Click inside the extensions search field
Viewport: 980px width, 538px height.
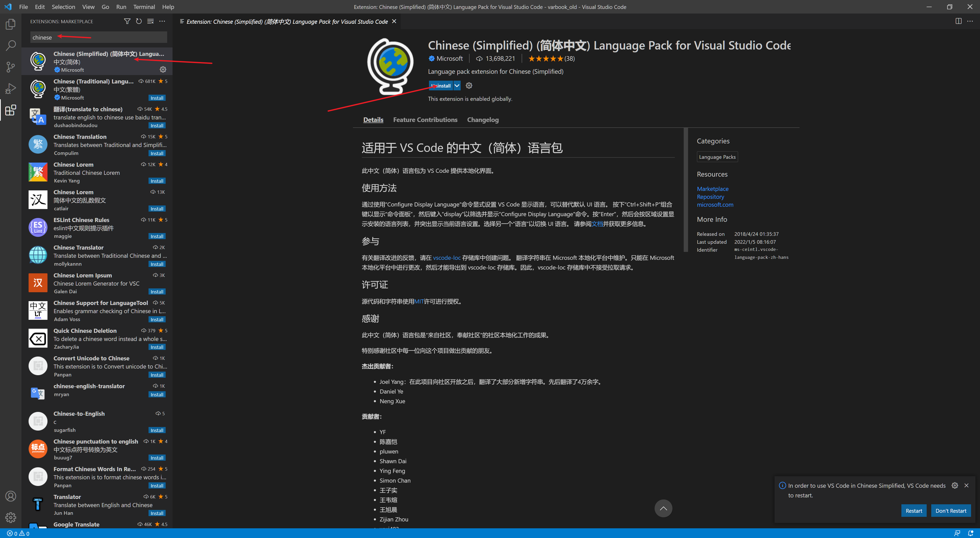coord(98,37)
